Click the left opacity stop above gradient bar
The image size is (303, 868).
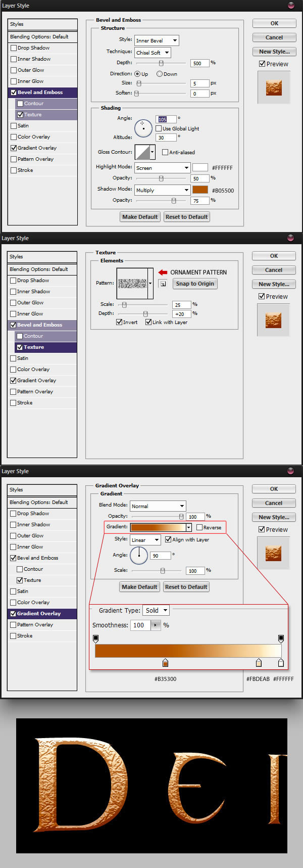(96, 638)
